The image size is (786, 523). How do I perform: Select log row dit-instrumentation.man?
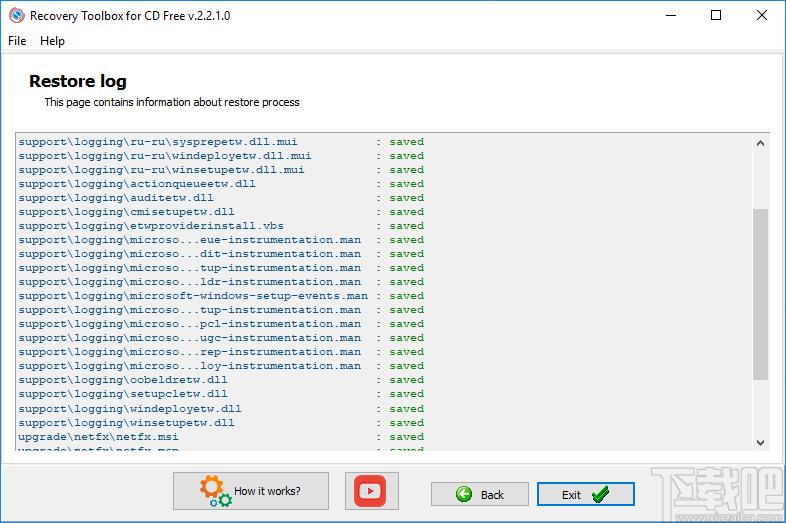pyautogui.click(x=221, y=254)
